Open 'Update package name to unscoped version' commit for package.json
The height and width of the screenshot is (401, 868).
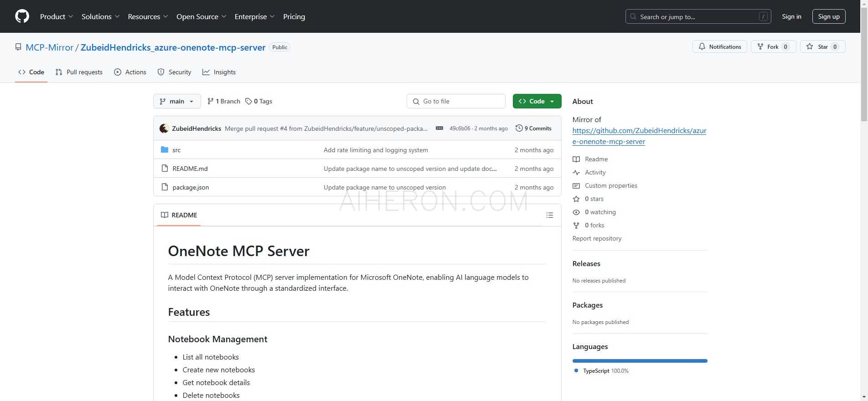(385, 187)
